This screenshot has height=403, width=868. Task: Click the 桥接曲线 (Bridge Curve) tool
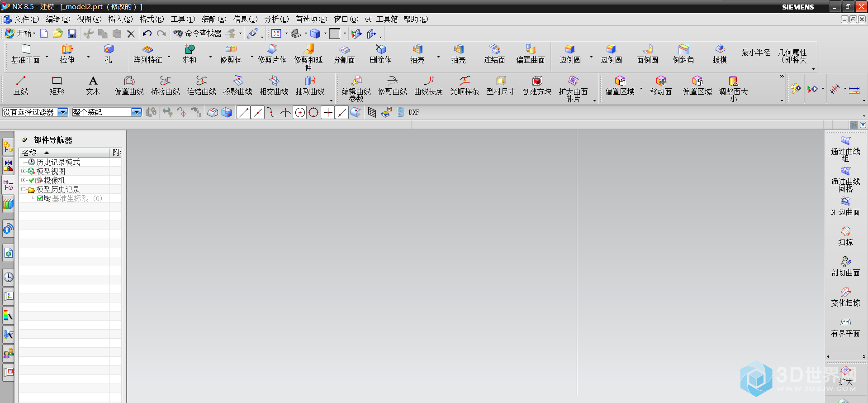pyautogui.click(x=166, y=86)
